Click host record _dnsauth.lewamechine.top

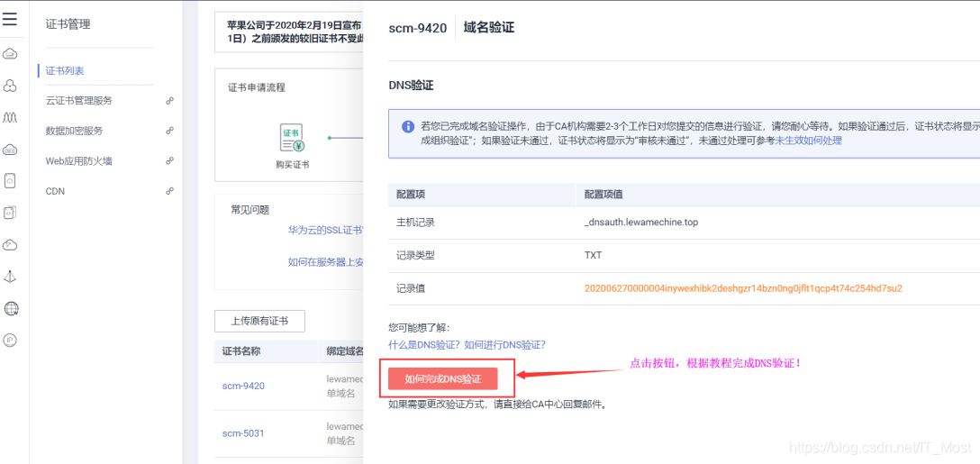tap(640, 223)
